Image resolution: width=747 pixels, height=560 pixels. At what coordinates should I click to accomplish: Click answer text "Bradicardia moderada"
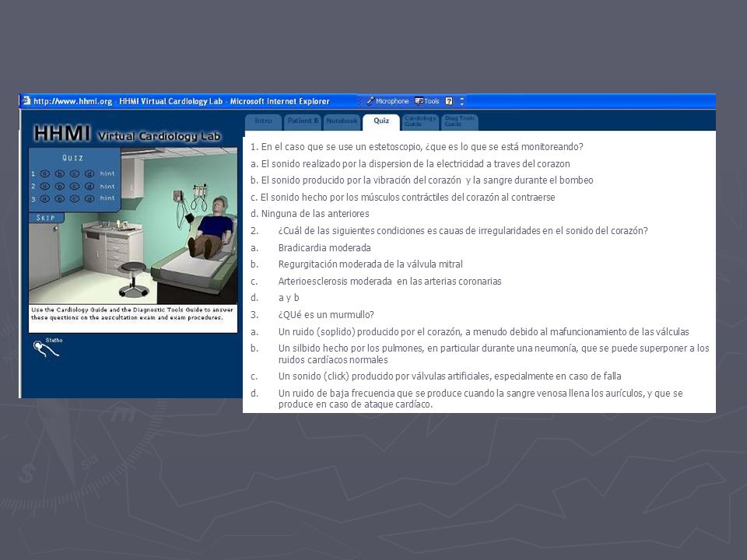pos(324,247)
